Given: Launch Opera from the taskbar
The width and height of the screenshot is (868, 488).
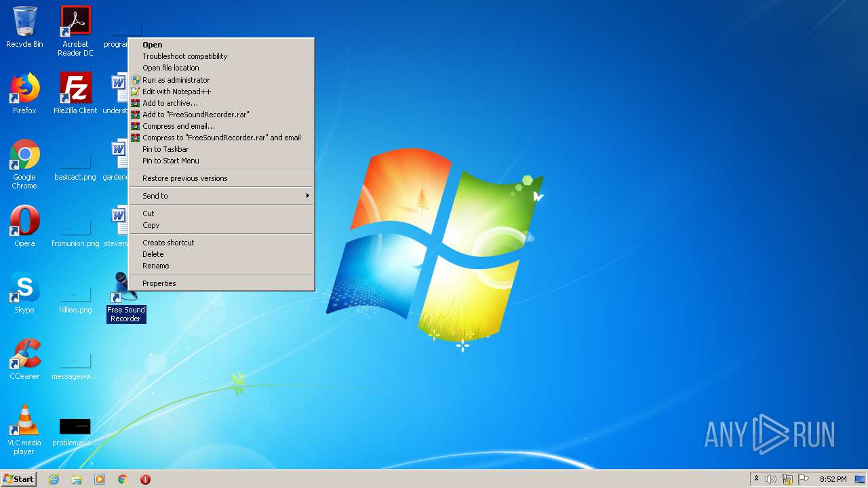Looking at the screenshot, I should click(145, 479).
